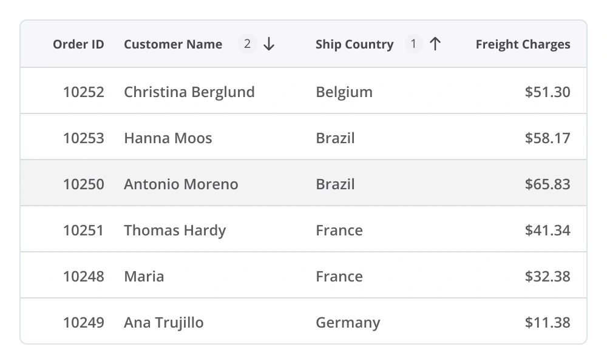607x364 pixels.
Task: Select the Christina Berglund cell
Action: pos(189,92)
